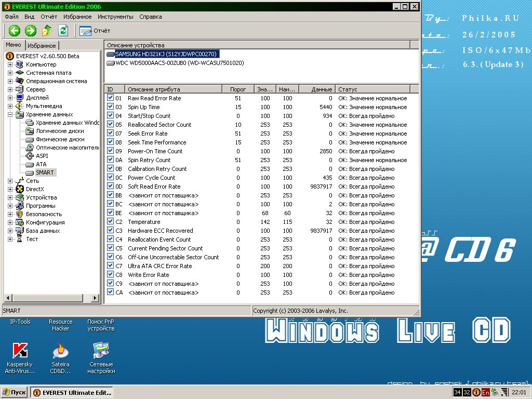The image size is (532, 399).
Task: Switch to the Избранное tab
Action: (42, 46)
